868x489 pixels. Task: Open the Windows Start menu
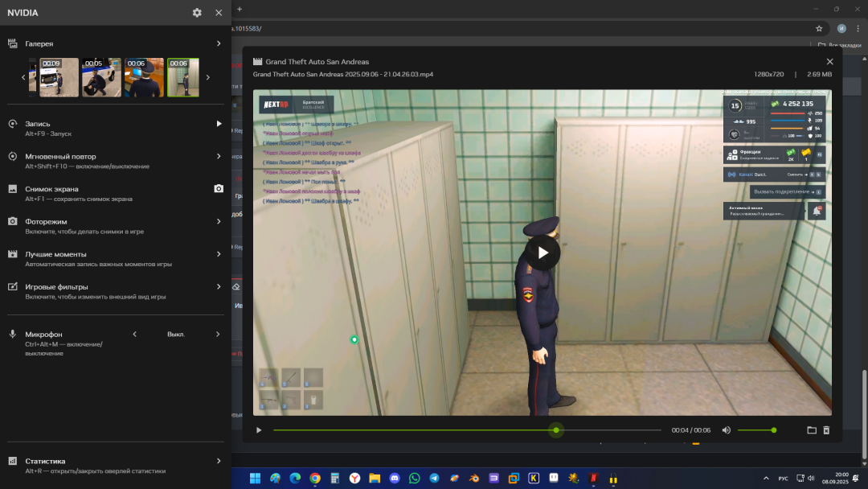click(256, 479)
